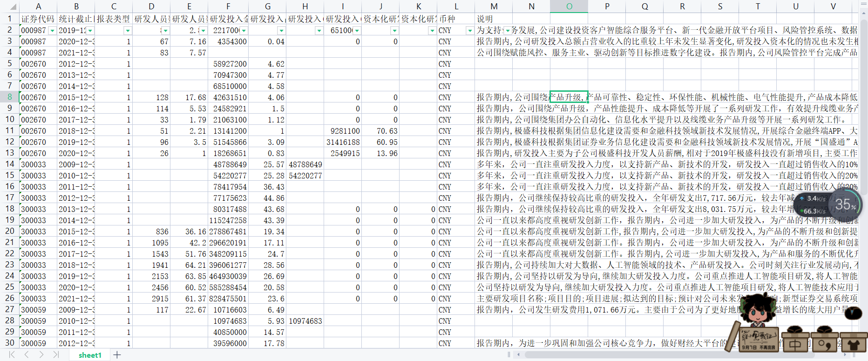Click the 35% memory usage circle
Viewport: 868px width, 361px height.
(845, 204)
